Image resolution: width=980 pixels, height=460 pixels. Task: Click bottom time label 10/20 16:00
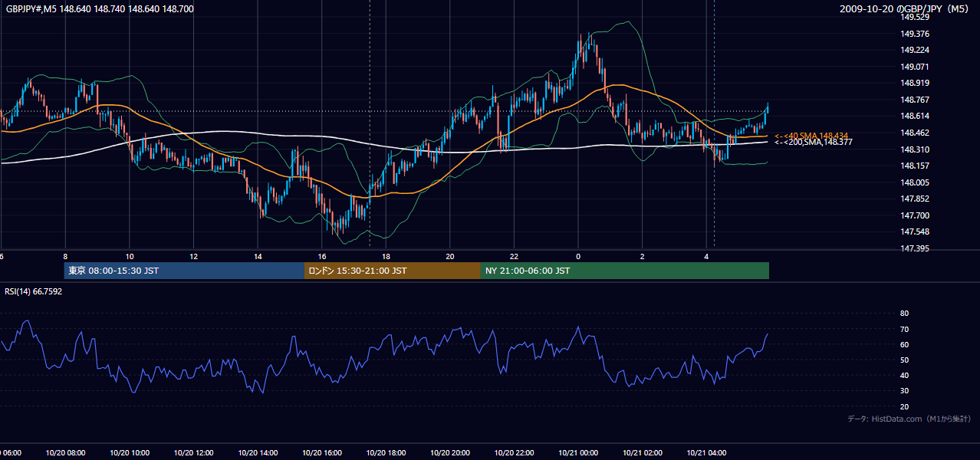click(321, 453)
